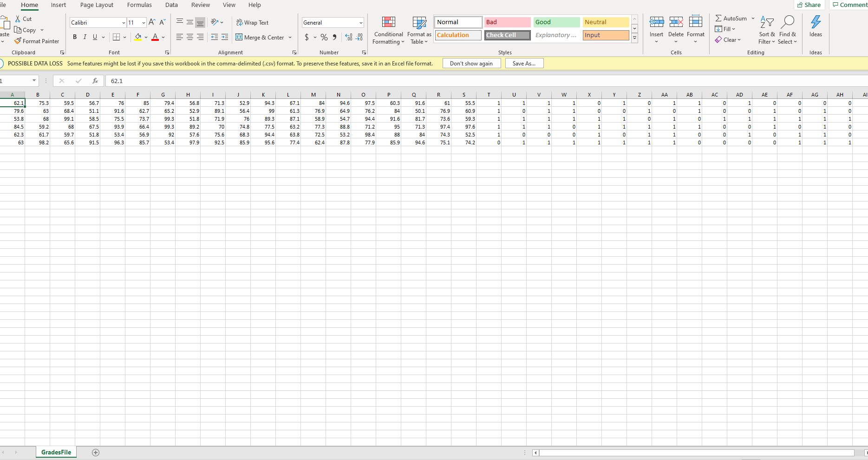Image resolution: width=868 pixels, height=460 pixels.
Task: Click the Share button
Action: tap(809, 5)
